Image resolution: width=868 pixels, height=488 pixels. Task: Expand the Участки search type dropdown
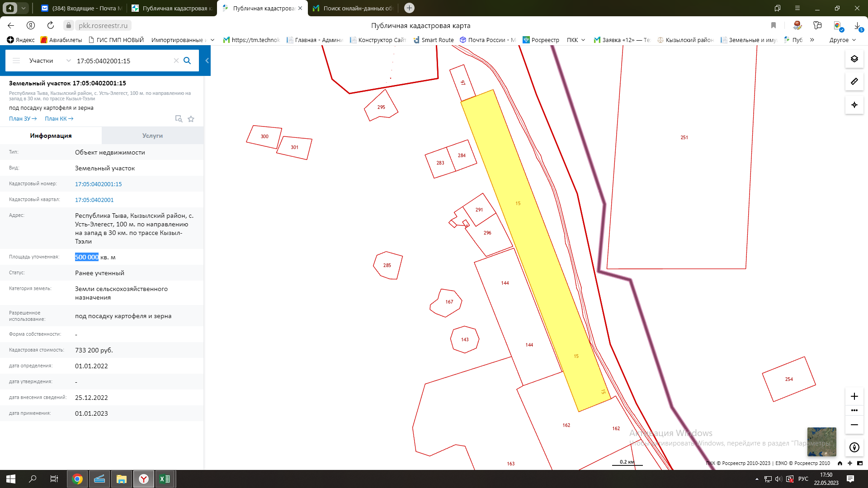click(68, 61)
